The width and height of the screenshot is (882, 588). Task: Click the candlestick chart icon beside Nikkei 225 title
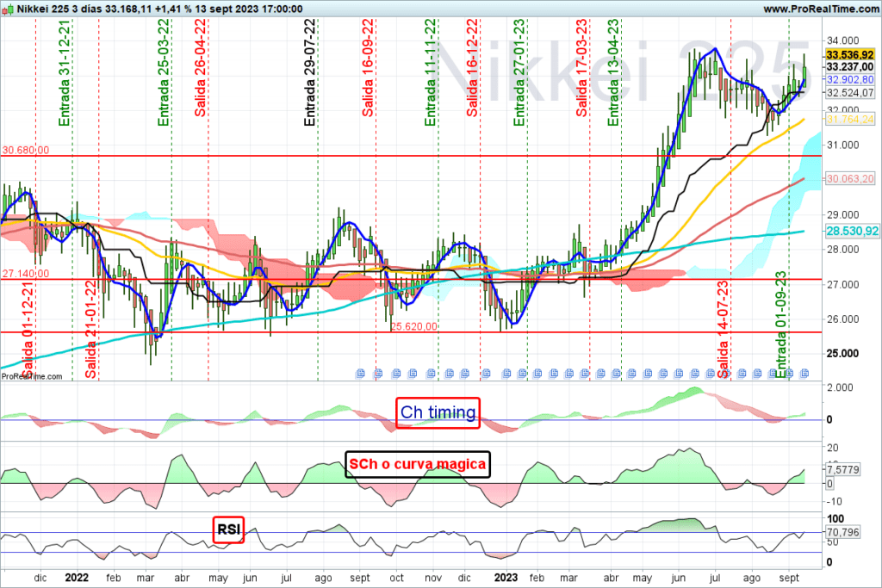[x=8, y=9]
